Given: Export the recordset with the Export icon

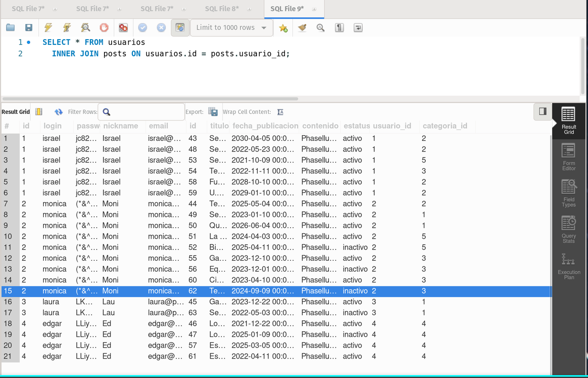Looking at the screenshot, I should click(213, 112).
